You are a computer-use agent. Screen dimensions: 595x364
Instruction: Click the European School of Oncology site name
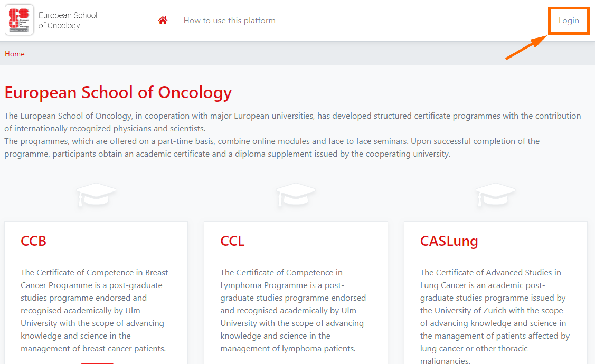tap(68, 21)
